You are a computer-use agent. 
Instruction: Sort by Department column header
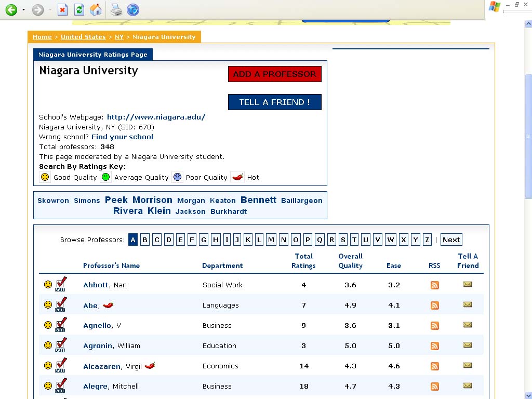coord(222,265)
